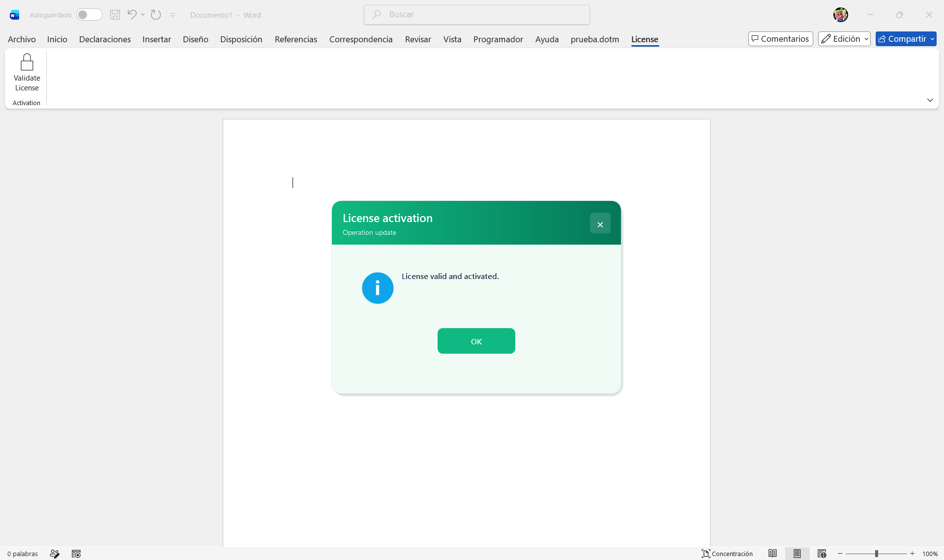Click the blue info icon in dialog
Screen dimensions: 944x560
[378, 288]
